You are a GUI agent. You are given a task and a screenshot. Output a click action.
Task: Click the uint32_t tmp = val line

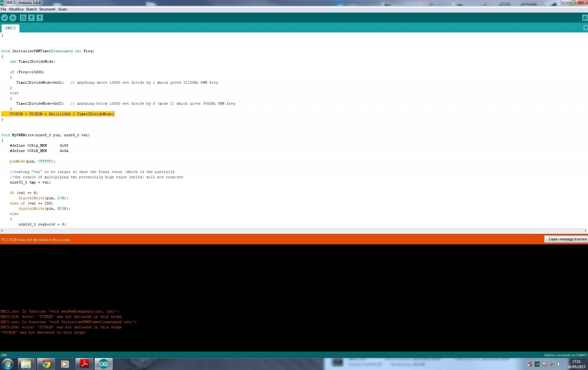click(30, 182)
